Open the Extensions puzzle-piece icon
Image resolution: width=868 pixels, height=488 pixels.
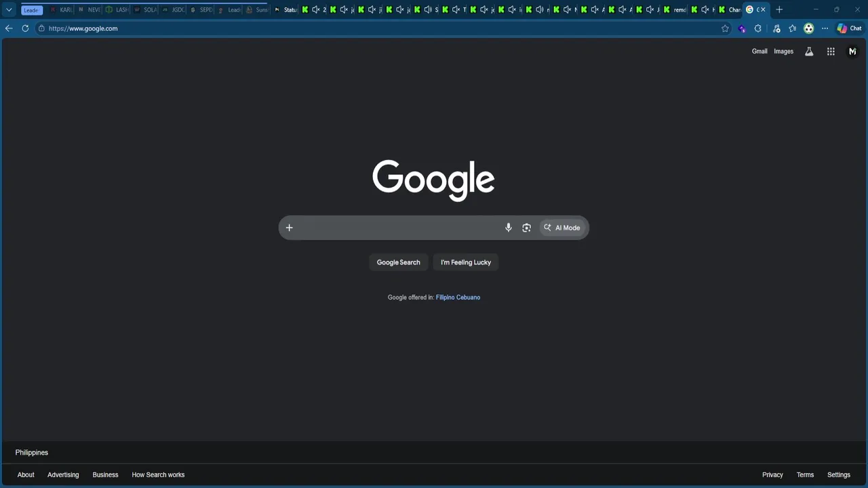758,28
